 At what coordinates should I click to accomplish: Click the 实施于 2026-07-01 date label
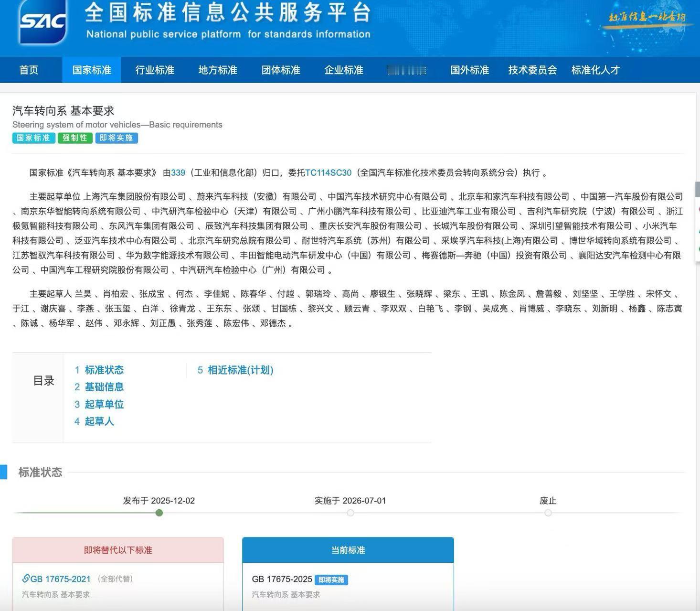click(x=350, y=501)
